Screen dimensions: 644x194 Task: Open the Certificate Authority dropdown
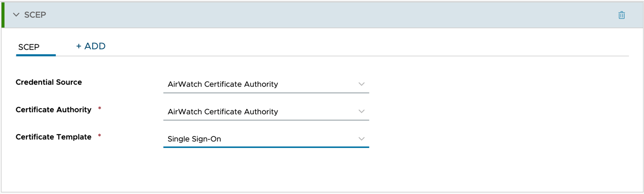266,111
